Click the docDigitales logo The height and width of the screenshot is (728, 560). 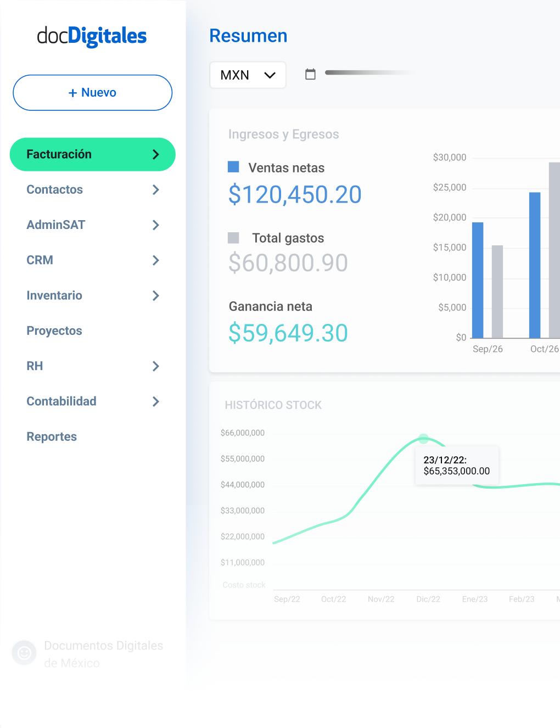coord(92,36)
